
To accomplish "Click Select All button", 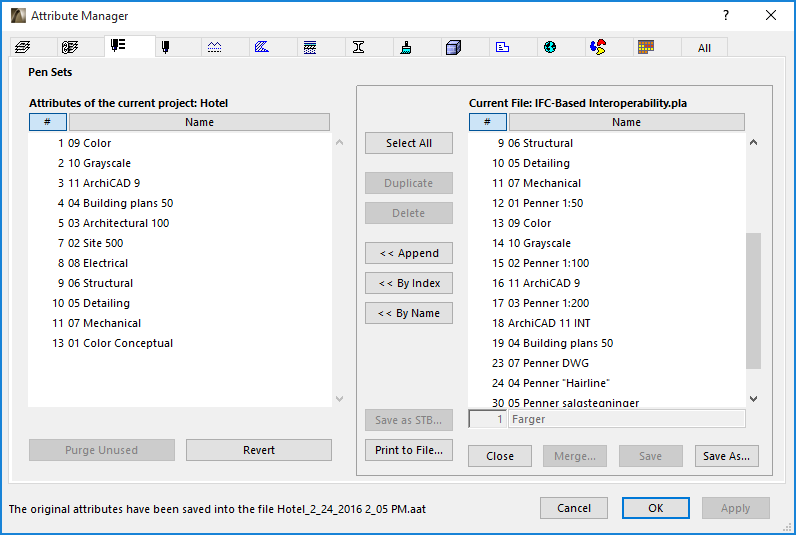I will 409,143.
